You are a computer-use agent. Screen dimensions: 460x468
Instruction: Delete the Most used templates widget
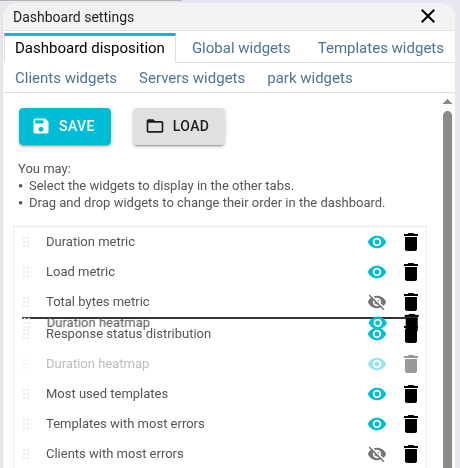coord(411,394)
